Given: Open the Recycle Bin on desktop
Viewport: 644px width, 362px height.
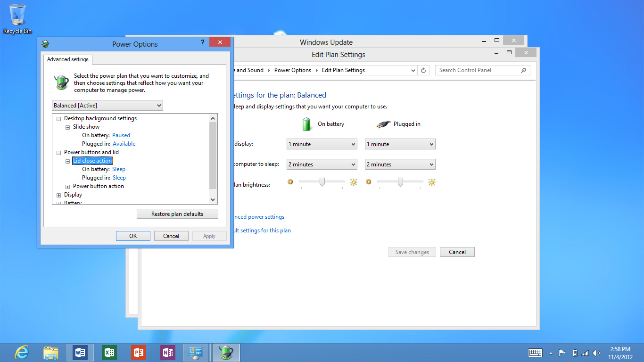Looking at the screenshot, I should [17, 19].
